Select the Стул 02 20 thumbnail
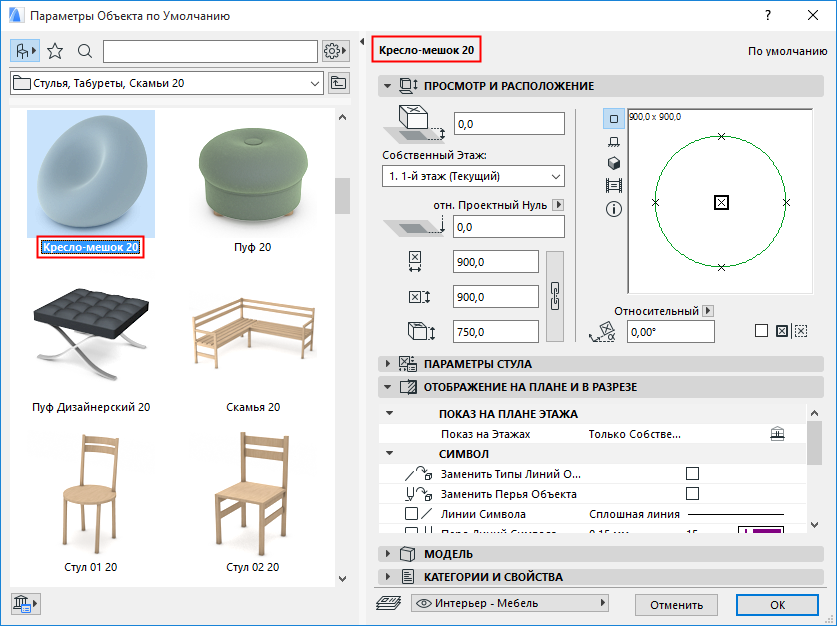 [252, 494]
